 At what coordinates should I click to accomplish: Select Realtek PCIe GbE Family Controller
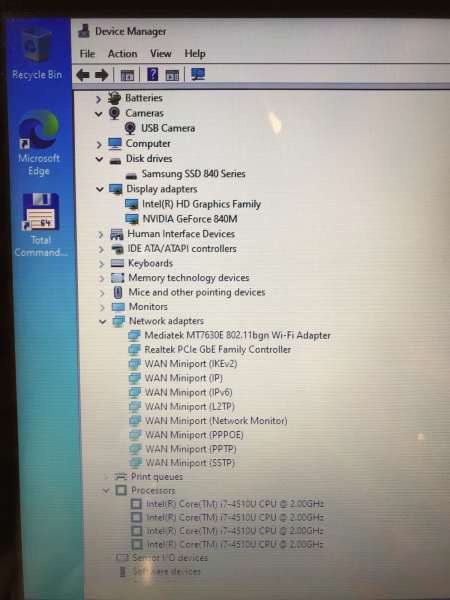coord(217,349)
